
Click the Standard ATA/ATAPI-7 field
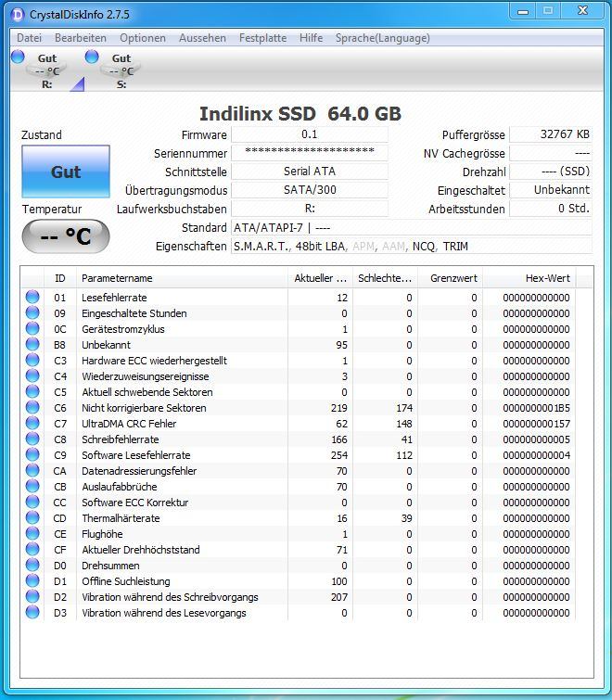(x=411, y=228)
